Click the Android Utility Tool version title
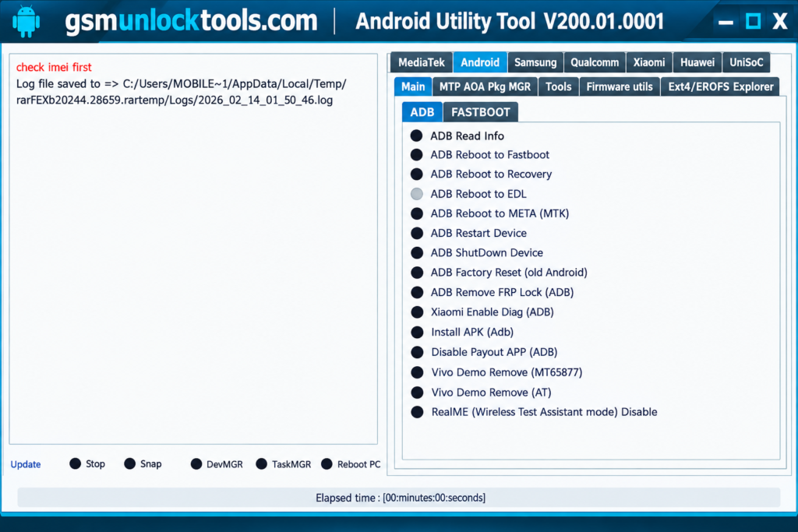The height and width of the screenshot is (532, 798). click(x=510, y=21)
